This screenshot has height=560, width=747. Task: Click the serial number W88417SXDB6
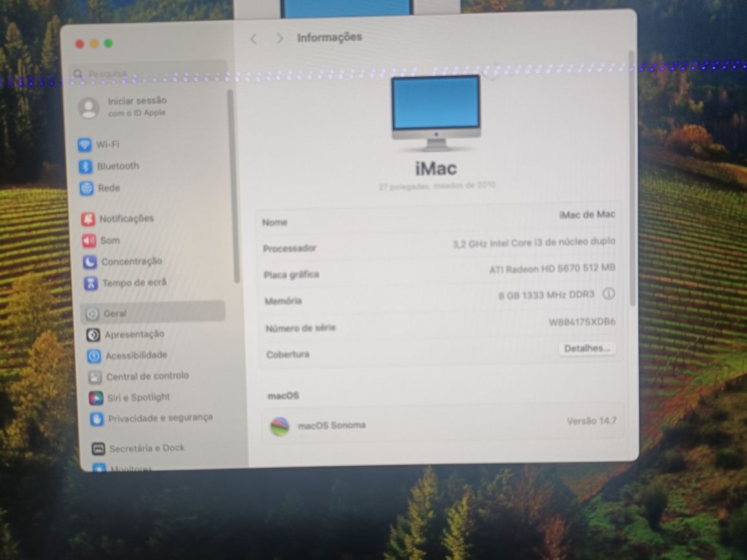click(x=582, y=322)
